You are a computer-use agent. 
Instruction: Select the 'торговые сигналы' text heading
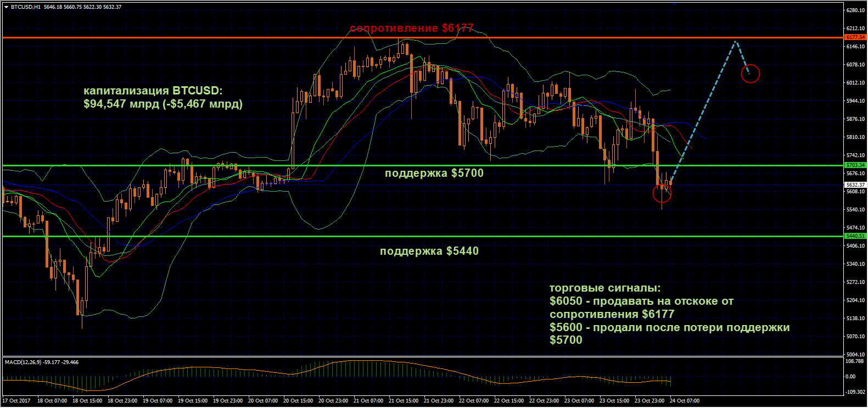[605, 288]
